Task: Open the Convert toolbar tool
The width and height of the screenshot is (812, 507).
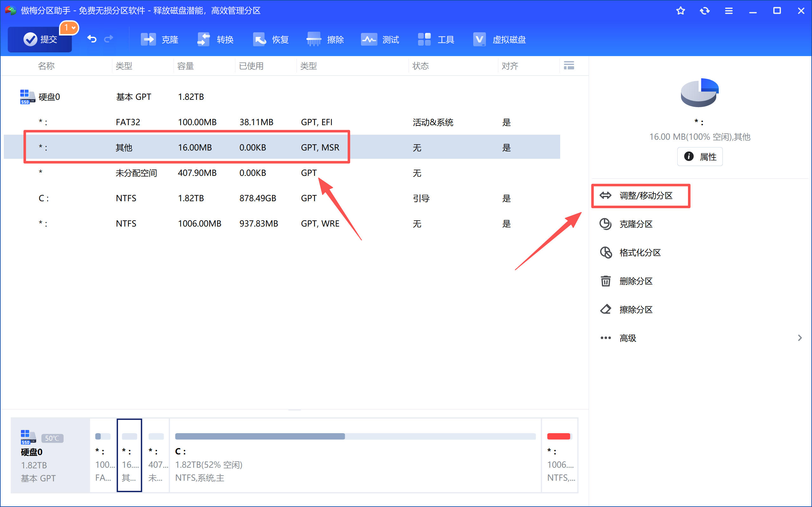Action: click(204, 40)
